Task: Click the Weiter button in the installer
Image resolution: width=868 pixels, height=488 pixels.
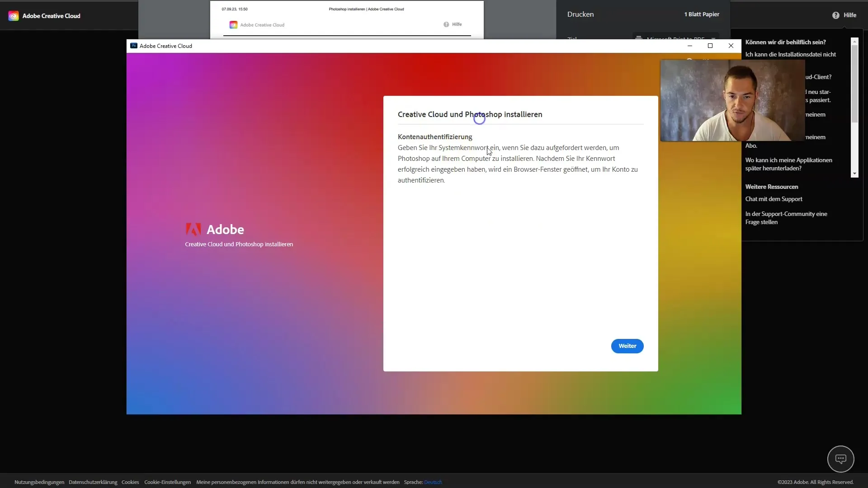Action: tap(627, 346)
